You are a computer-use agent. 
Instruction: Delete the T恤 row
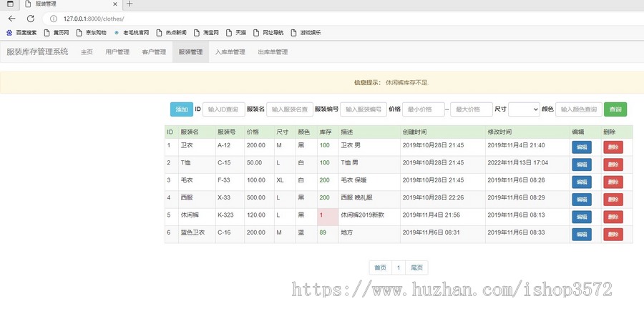click(613, 165)
